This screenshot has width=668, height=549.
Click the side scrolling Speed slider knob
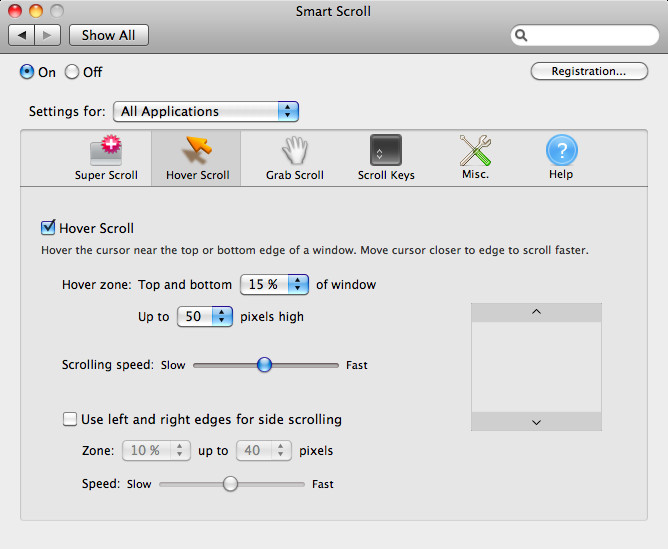coord(230,484)
